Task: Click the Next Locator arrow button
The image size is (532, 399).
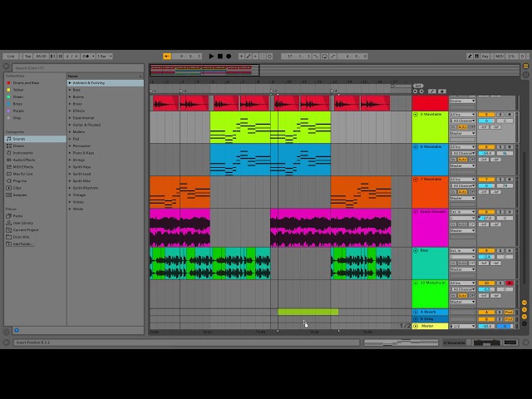Action: pos(421,91)
